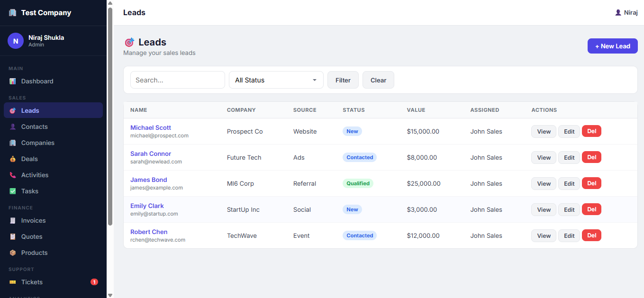Click the + New Lead button
Image resolution: width=644 pixels, height=298 pixels.
(x=612, y=46)
